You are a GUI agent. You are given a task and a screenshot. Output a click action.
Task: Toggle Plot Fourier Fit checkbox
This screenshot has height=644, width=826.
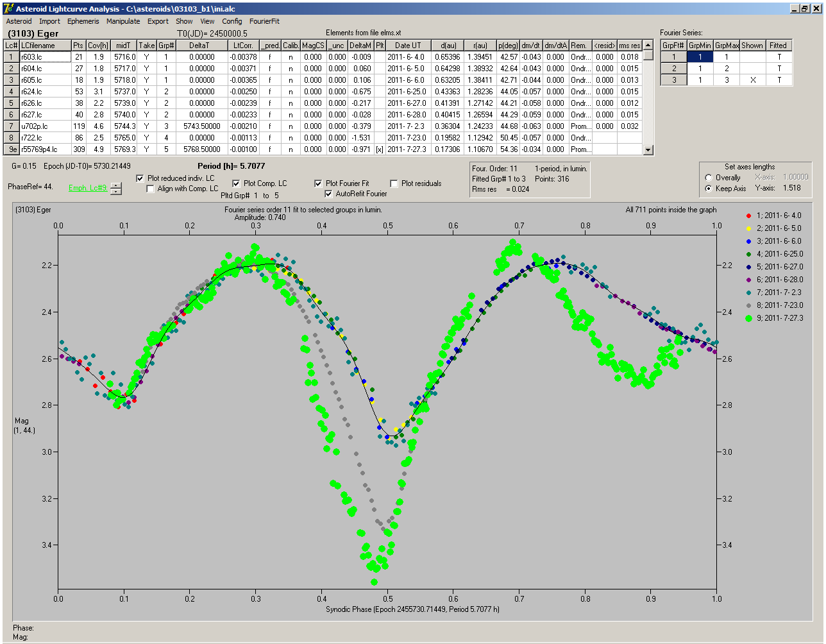(318, 183)
